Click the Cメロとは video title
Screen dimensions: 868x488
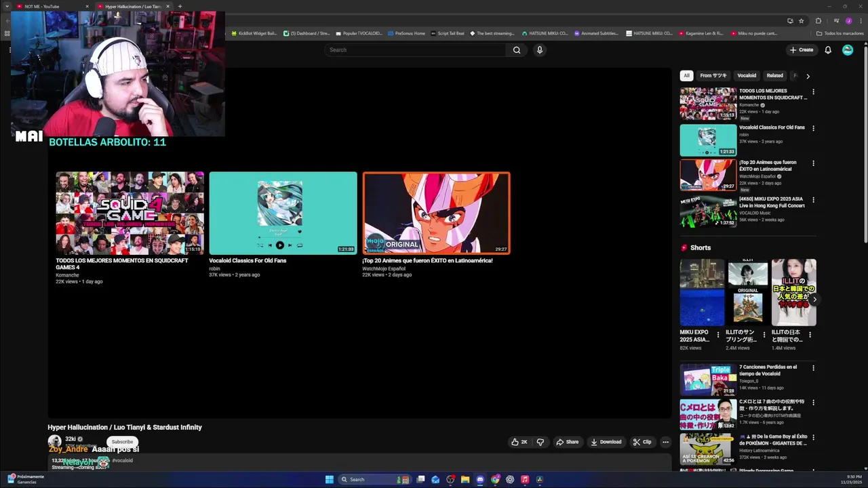point(770,405)
